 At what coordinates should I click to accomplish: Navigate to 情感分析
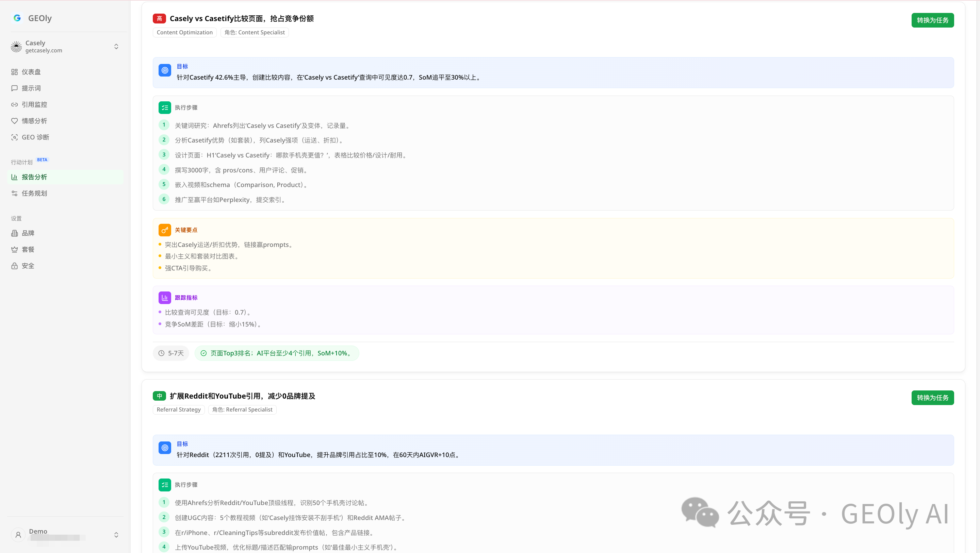point(65,121)
